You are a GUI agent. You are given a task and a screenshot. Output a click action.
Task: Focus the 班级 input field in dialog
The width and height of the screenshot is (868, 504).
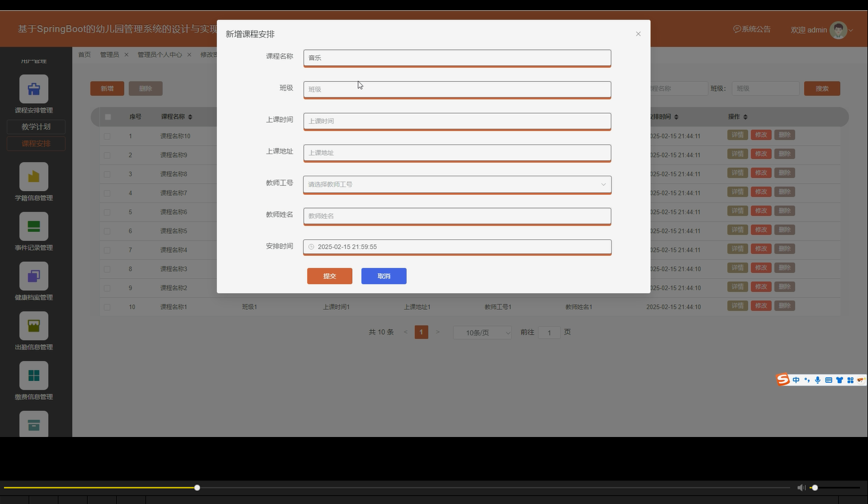pyautogui.click(x=457, y=89)
